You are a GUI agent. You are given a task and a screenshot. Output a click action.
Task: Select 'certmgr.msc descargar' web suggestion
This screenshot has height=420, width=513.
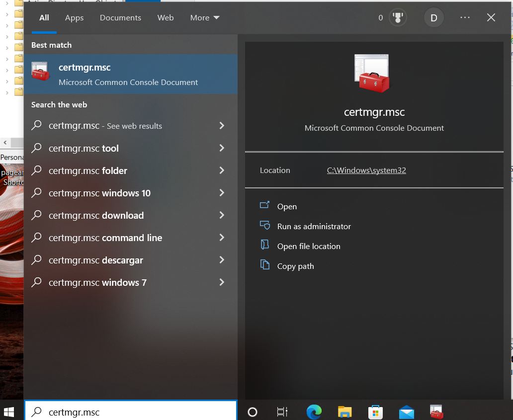(x=131, y=260)
